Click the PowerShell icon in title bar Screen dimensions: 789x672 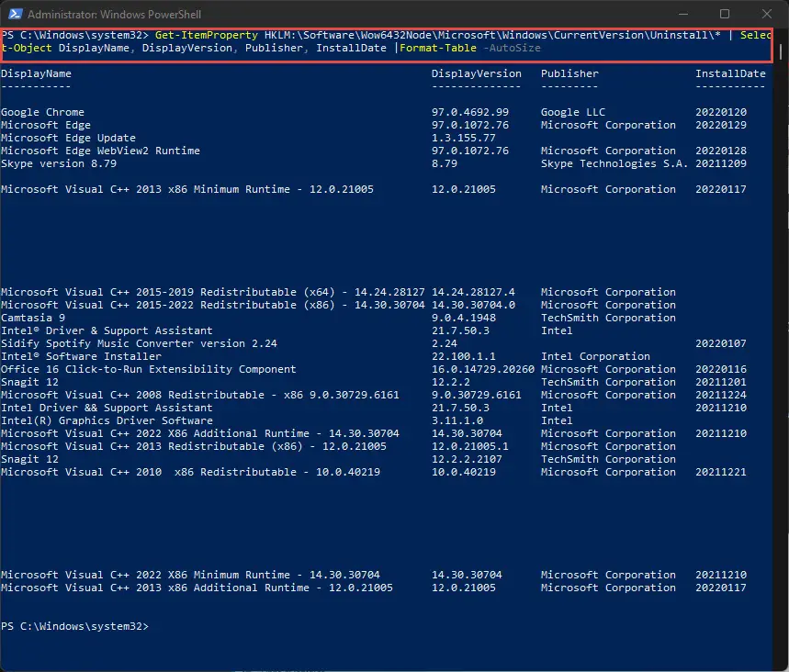point(15,14)
